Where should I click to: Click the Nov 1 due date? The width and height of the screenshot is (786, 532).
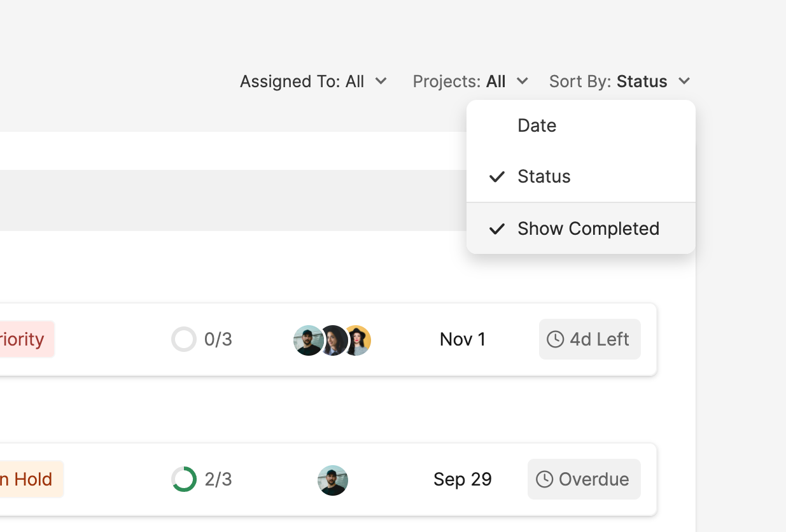tap(463, 339)
